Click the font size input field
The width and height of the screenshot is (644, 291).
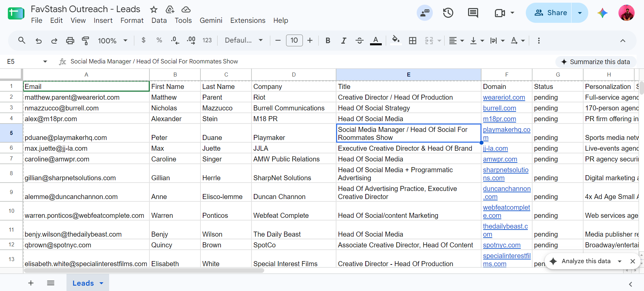[x=294, y=40]
